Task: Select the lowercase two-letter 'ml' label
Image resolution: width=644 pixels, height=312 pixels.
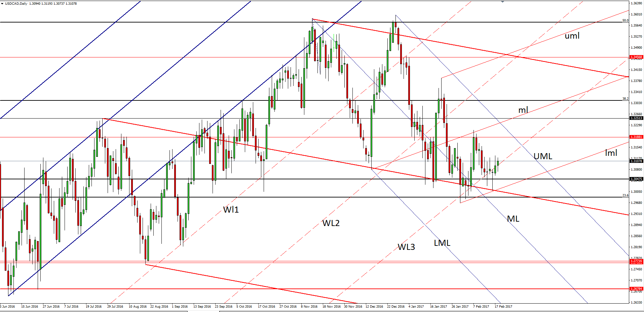Action: coord(523,110)
